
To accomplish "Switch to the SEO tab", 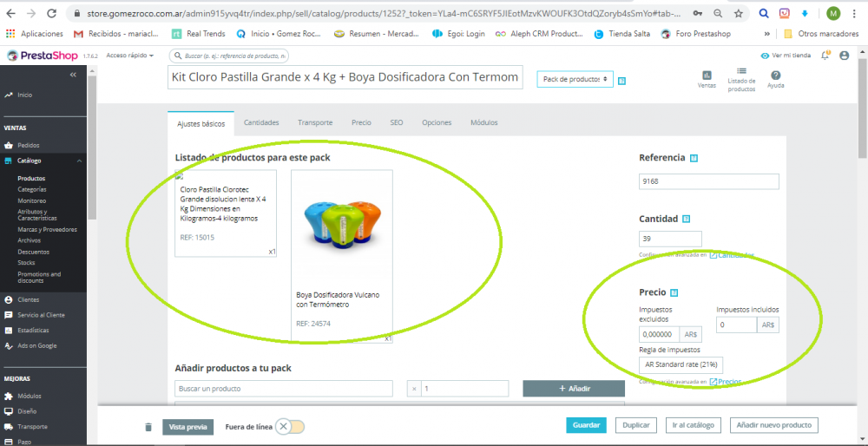I will tap(397, 123).
